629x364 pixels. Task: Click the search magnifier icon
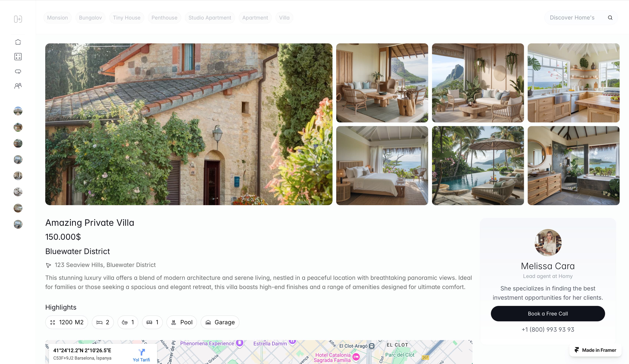[x=610, y=18]
